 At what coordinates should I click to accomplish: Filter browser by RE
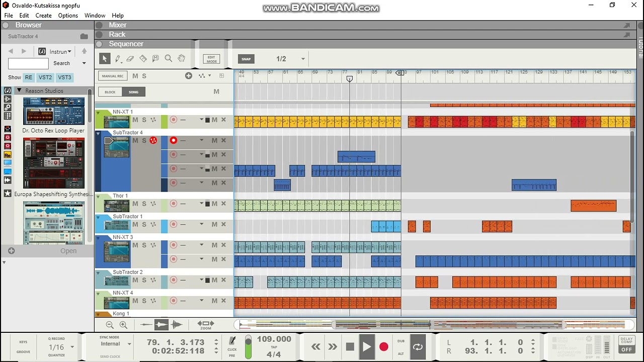click(x=29, y=77)
